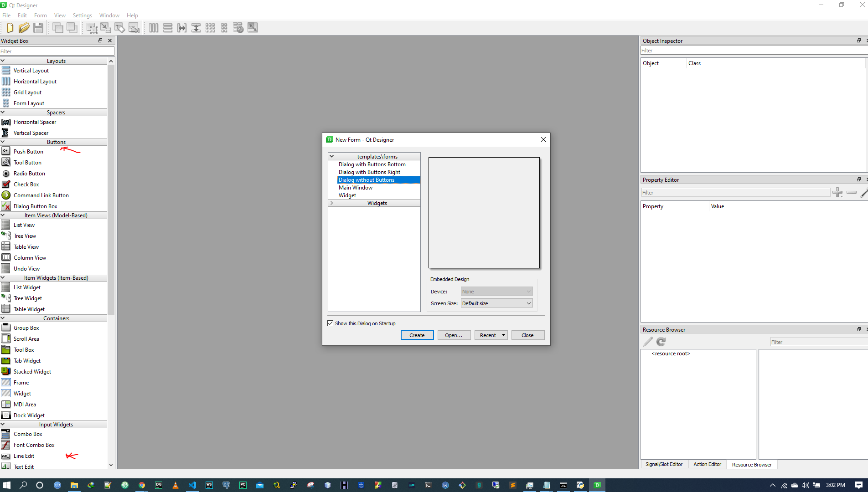Select Combo Box in Widget Box
Screen dimensions: 868x492
point(28,434)
